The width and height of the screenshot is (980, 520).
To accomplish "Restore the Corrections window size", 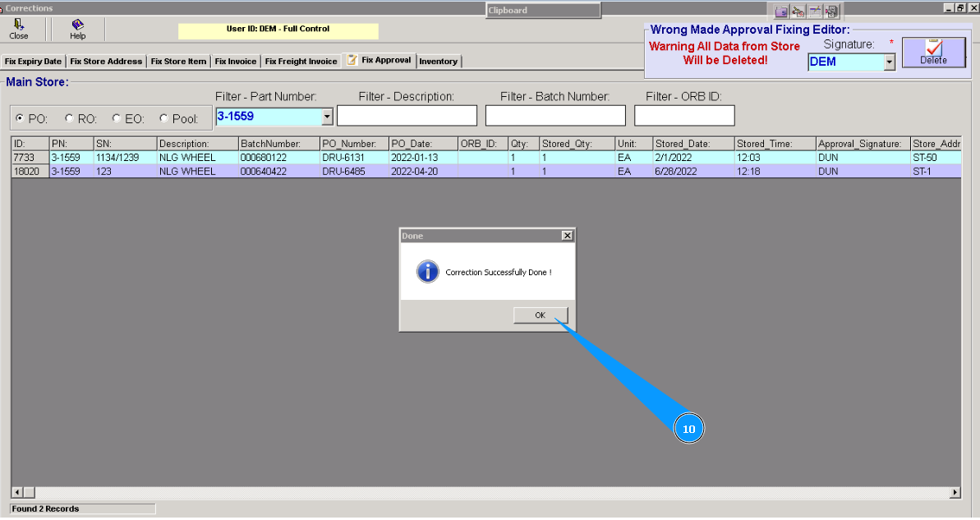I will pos(961,7).
